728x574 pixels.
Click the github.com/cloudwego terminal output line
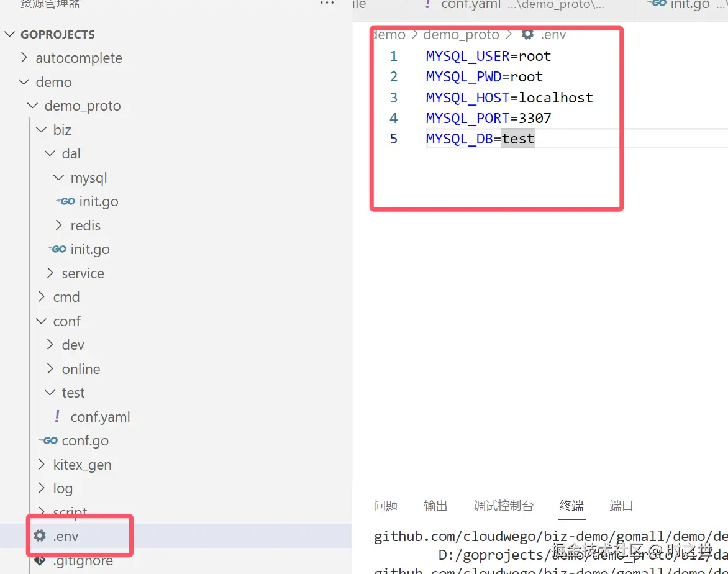point(550,536)
